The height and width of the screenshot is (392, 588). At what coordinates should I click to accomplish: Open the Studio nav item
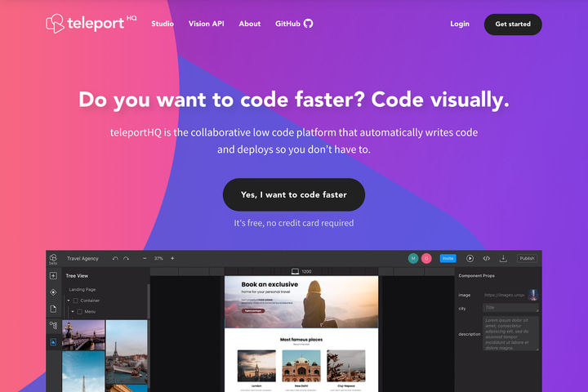(x=163, y=24)
